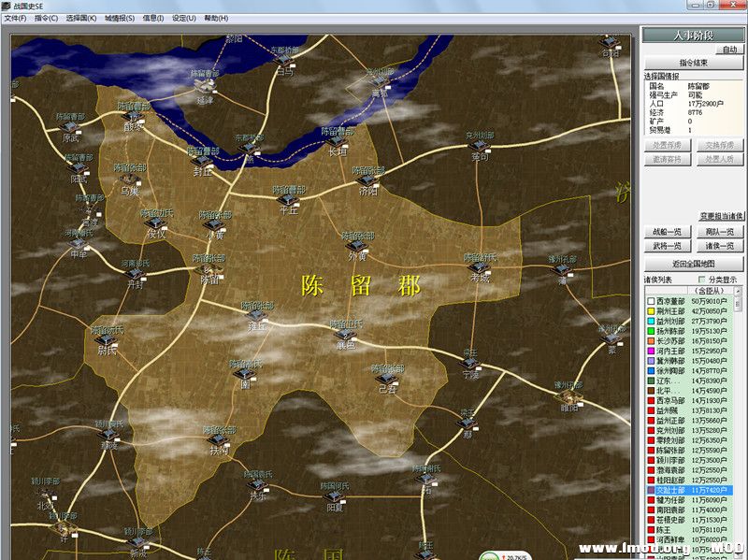The height and width of the screenshot is (560, 748).
Task: Click the 平丘 city marker
Action: [x=288, y=200]
